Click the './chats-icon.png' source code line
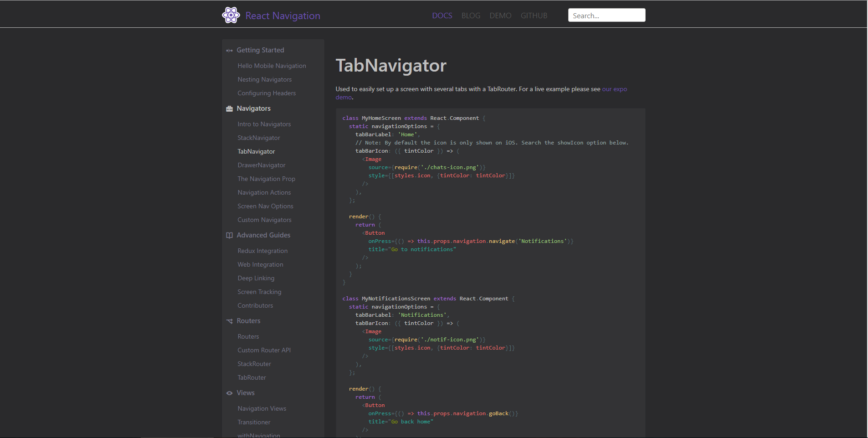This screenshot has height=438, width=868. tap(427, 167)
